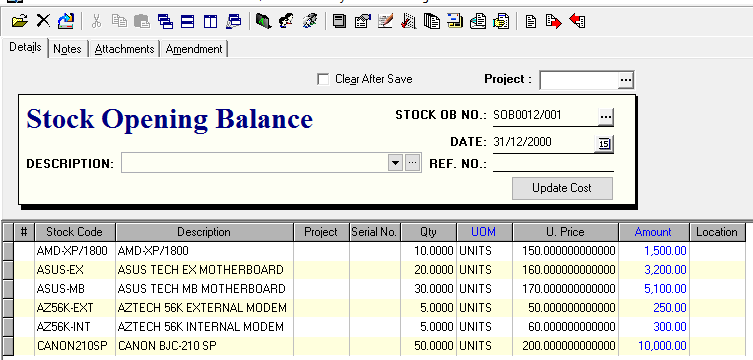The image size is (753, 360).
Task: Click the red checkmark document icon
Action: (x=409, y=21)
